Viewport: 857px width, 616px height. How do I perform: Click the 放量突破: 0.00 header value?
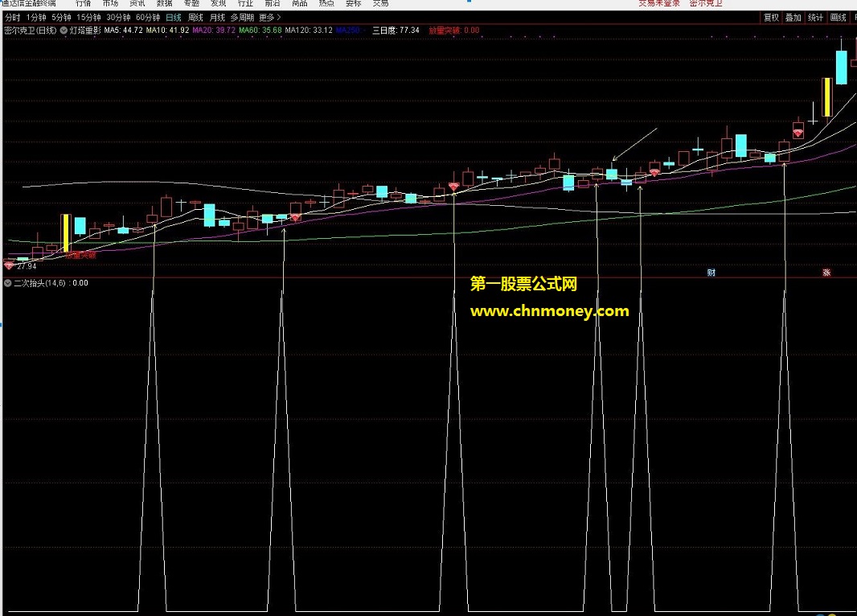[x=453, y=31]
